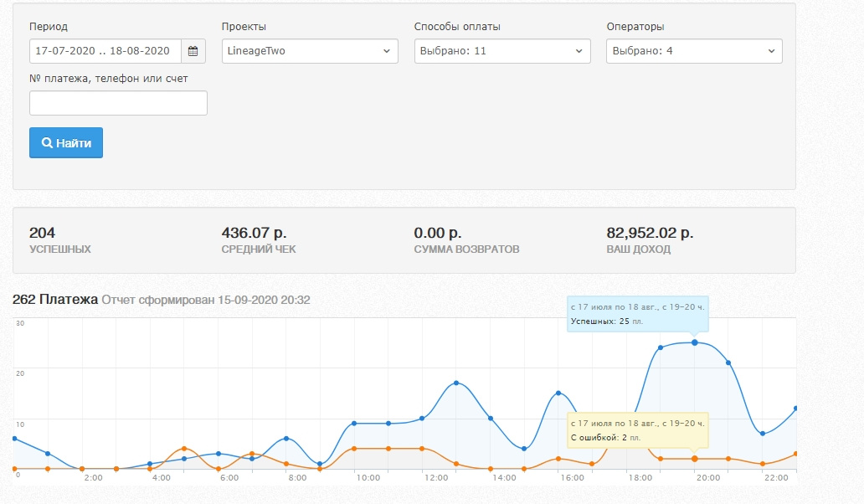Click the 262 Платежа report heading
Image resolution: width=864 pixels, height=504 pixels.
tap(55, 299)
